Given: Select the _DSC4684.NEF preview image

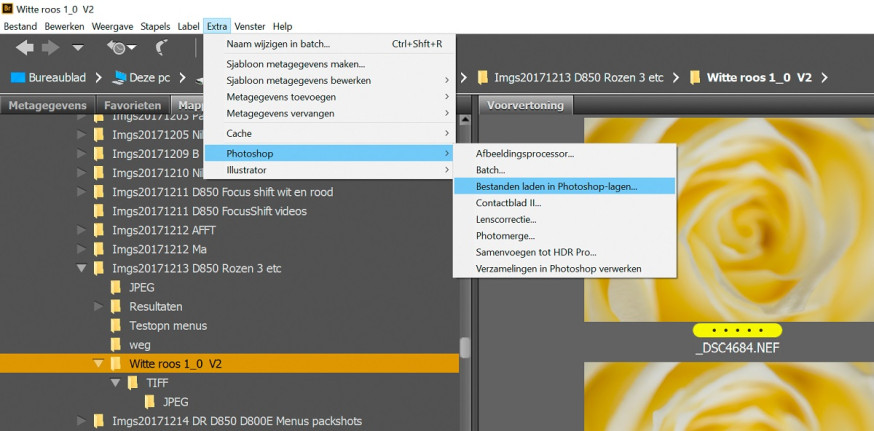Looking at the screenshot, I should pyautogui.click(x=729, y=220).
